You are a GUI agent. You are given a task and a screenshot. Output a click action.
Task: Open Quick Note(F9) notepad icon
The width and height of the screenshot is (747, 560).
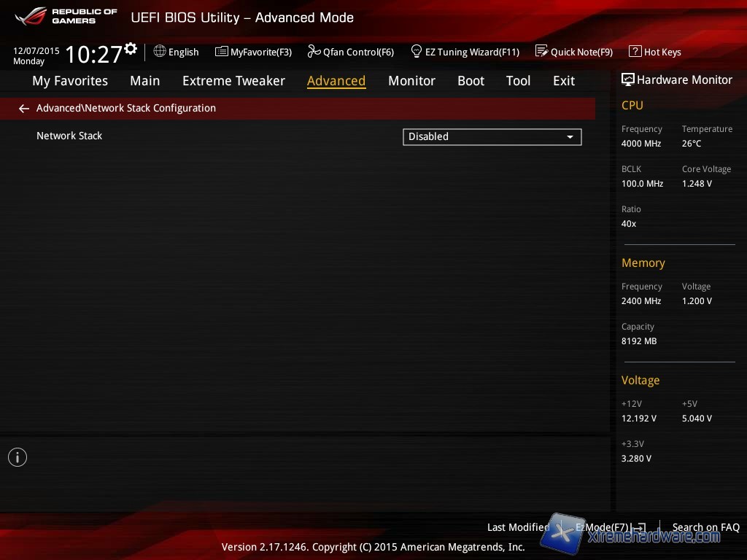pyautogui.click(x=541, y=52)
